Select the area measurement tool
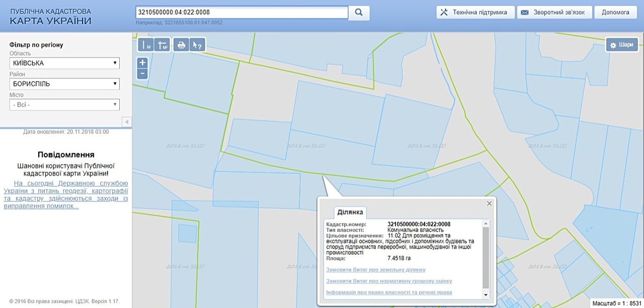Viewport: 644px width, 308px height. tap(163, 45)
